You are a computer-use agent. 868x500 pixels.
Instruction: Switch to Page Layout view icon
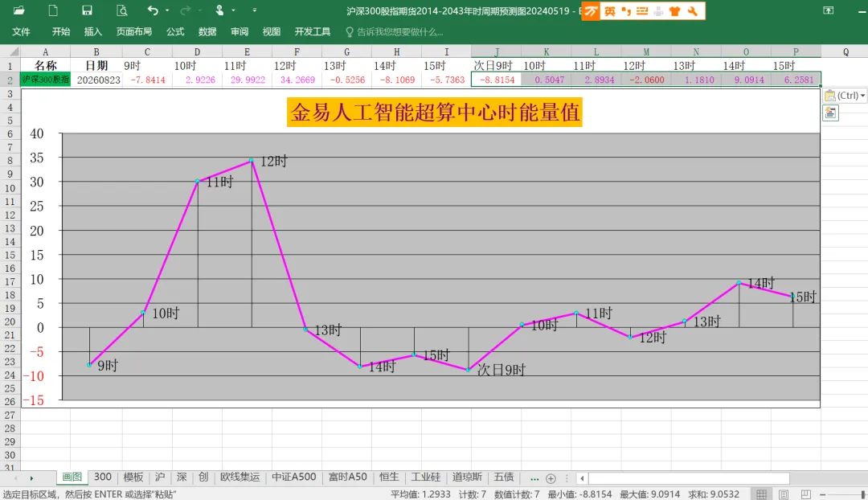pyautogui.click(x=784, y=494)
